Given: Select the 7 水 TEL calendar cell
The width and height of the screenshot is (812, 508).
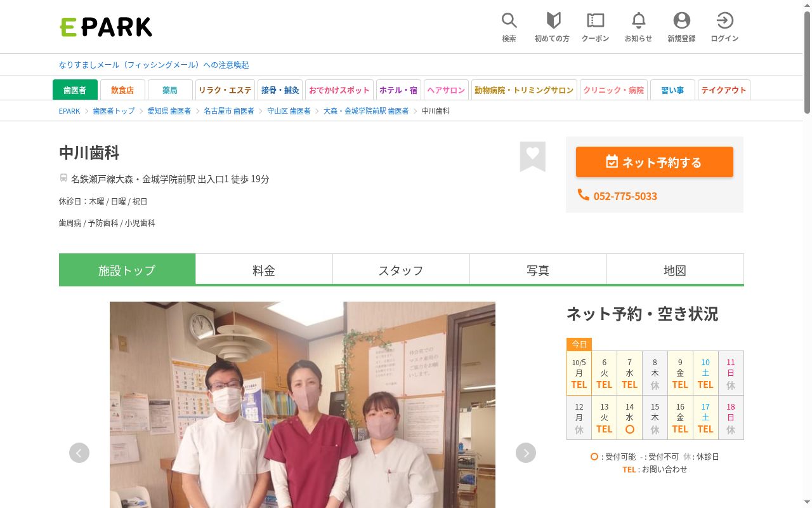Looking at the screenshot, I should (x=630, y=373).
